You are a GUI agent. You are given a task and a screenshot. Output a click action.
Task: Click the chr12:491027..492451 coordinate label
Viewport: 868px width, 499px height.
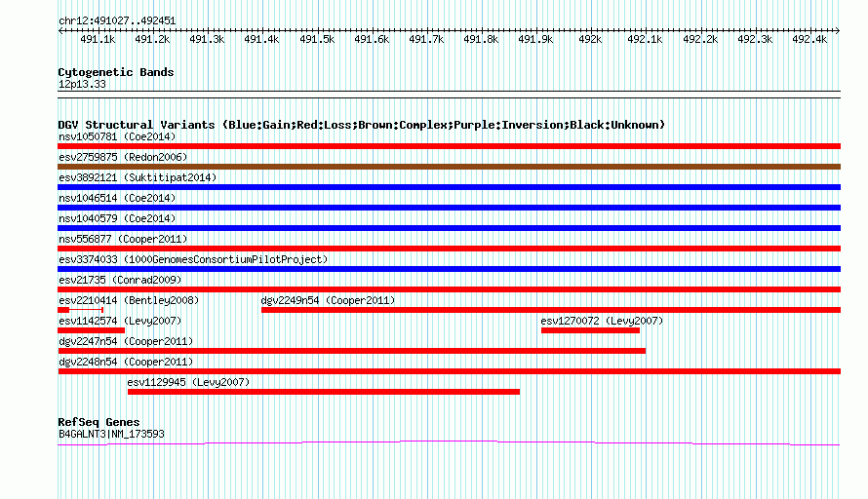click(x=117, y=21)
